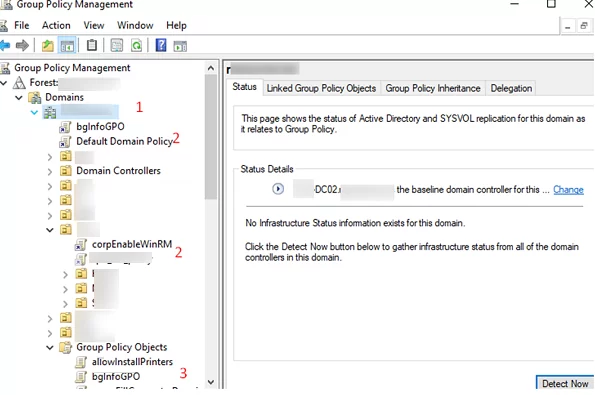Open the Help menu
595x395 pixels.
pos(176,25)
